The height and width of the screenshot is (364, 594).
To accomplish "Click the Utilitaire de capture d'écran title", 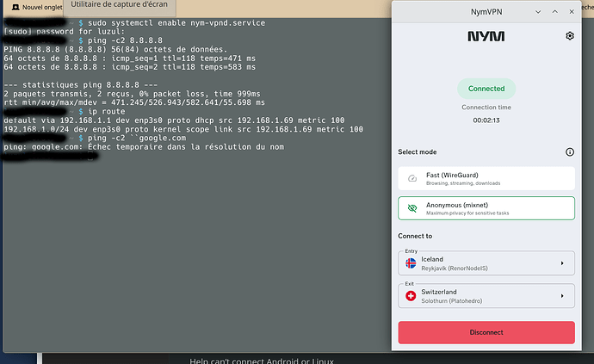I will [x=119, y=4].
